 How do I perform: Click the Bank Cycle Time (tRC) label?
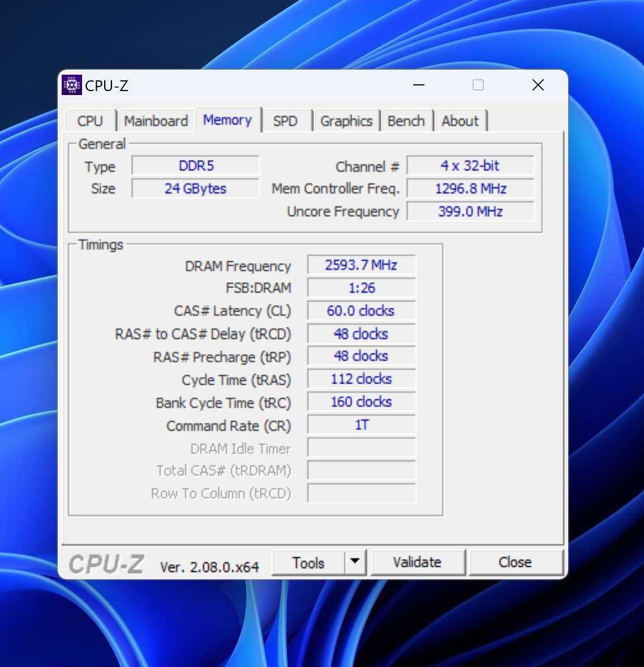click(x=224, y=403)
